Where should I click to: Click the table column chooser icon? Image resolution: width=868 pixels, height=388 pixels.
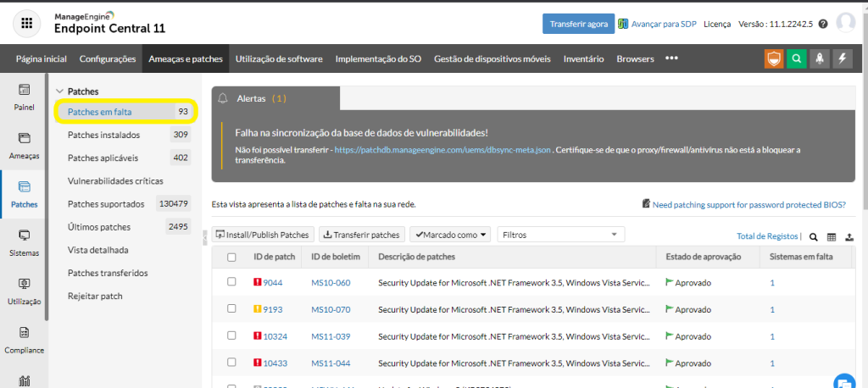pos(832,237)
